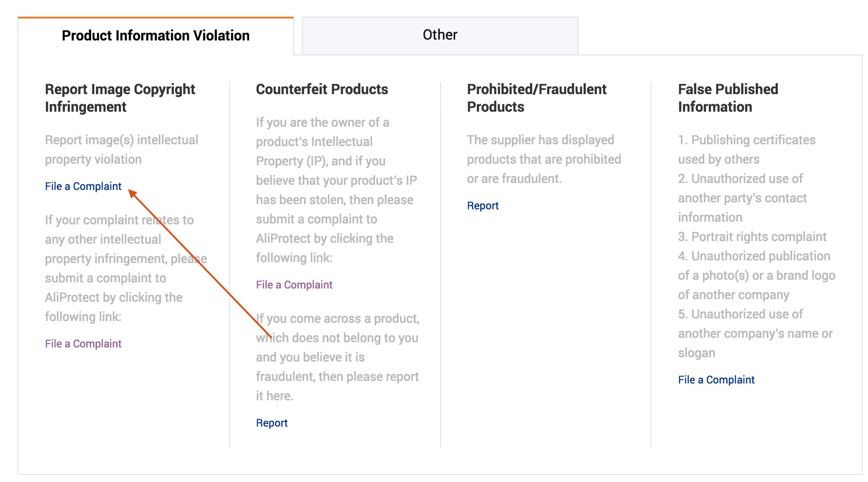Click list item '3. Portrait rights complaint'

click(x=752, y=237)
